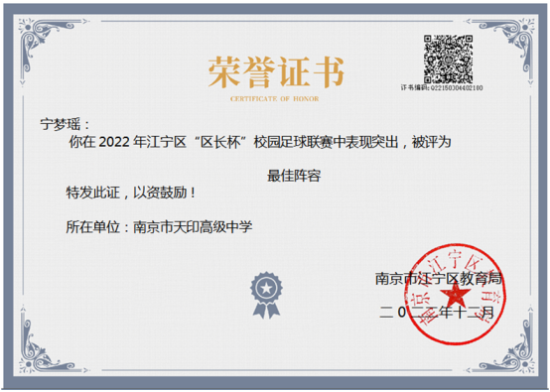Screen dimensions: 550x392
Task: Click the issuer name 南京市江宁区教育局
Action: tap(439, 279)
